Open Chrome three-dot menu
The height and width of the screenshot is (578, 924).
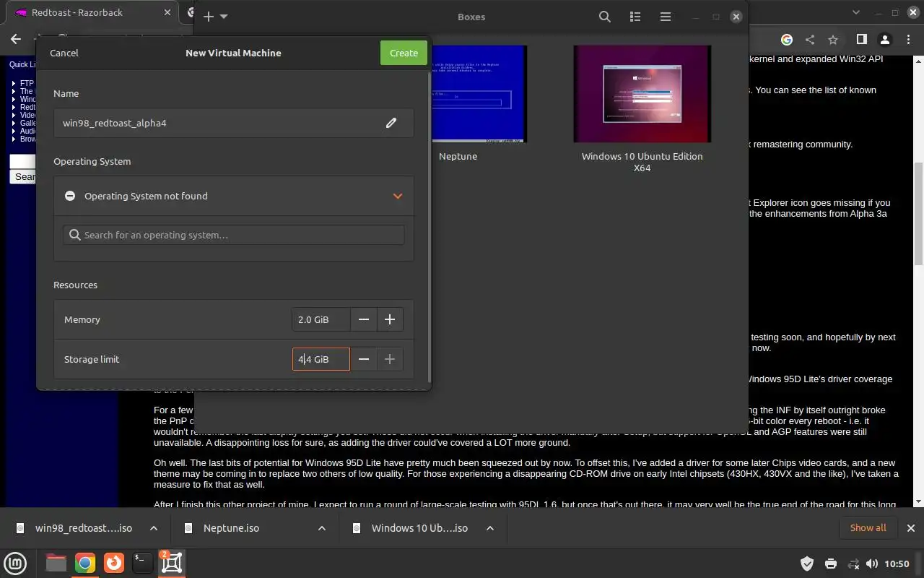pos(909,40)
